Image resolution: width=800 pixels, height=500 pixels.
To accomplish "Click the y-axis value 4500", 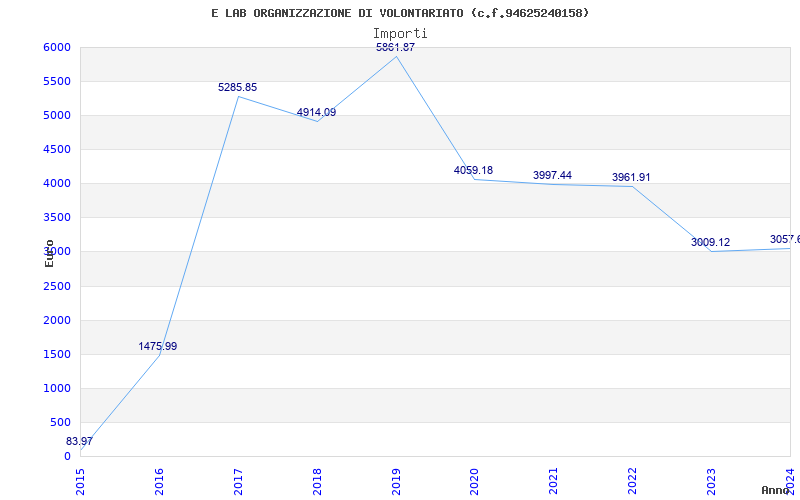I will [x=57, y=149].
